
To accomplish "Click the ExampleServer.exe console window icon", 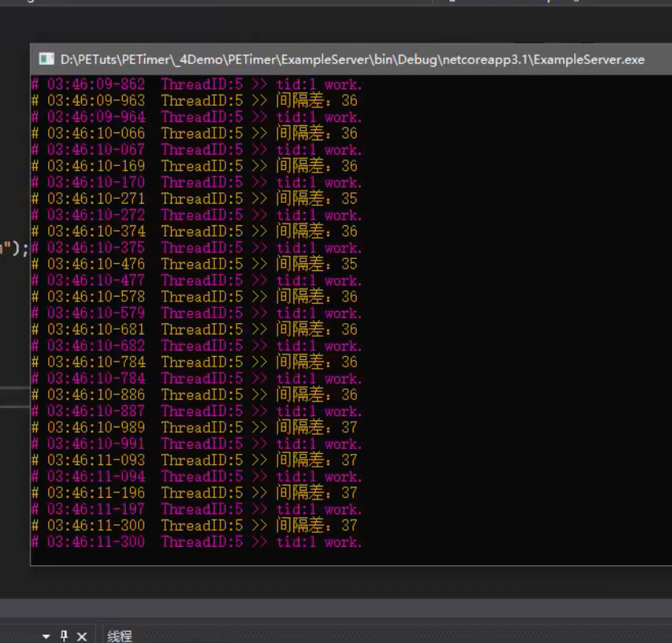I will point(47,59).
